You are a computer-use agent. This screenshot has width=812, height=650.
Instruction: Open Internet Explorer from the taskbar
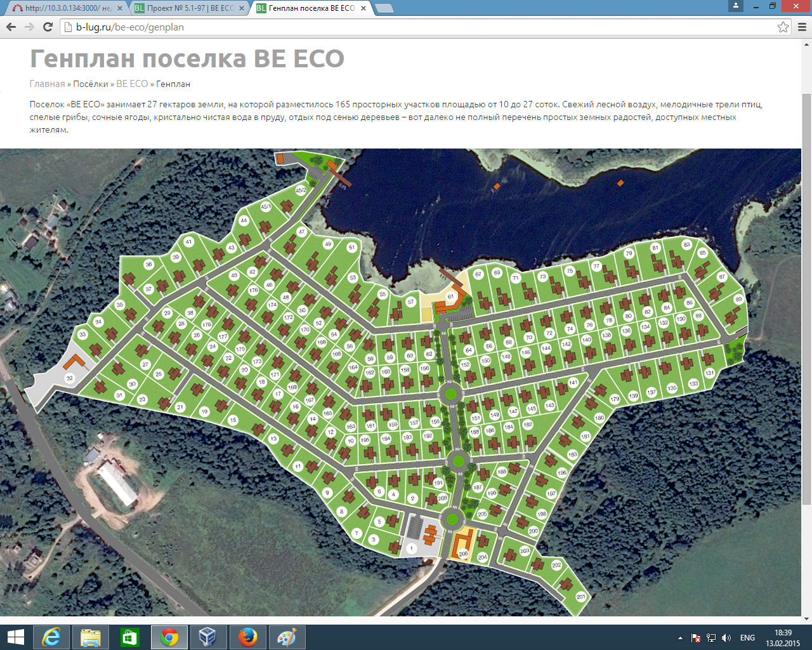(51, 637)
